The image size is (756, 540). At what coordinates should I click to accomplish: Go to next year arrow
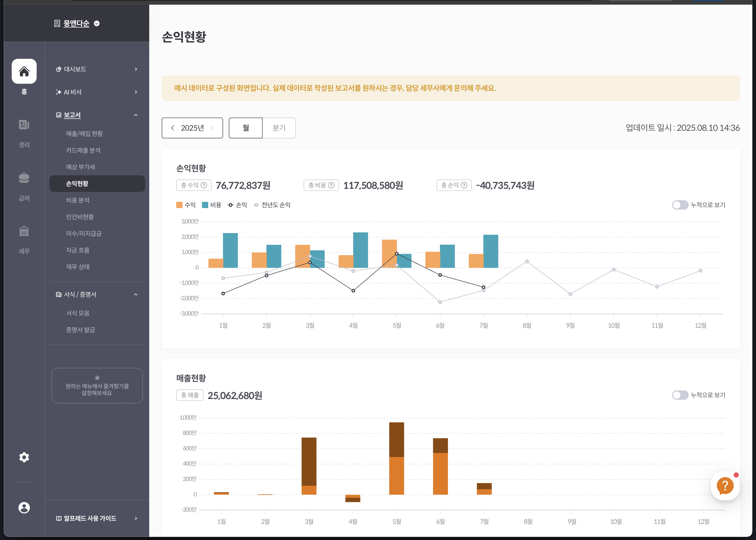pos(212,128)
